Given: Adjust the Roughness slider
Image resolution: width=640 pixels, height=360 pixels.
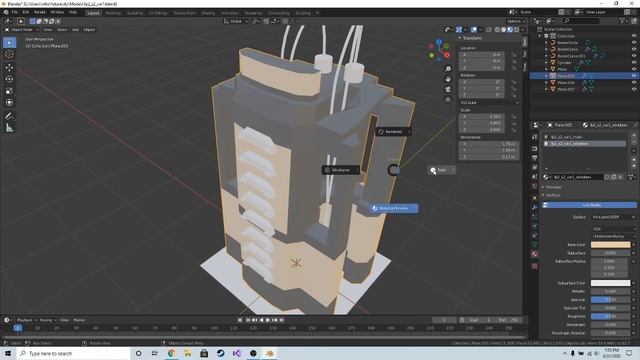Looking at the screenshot, I should (x=610, y=316).
